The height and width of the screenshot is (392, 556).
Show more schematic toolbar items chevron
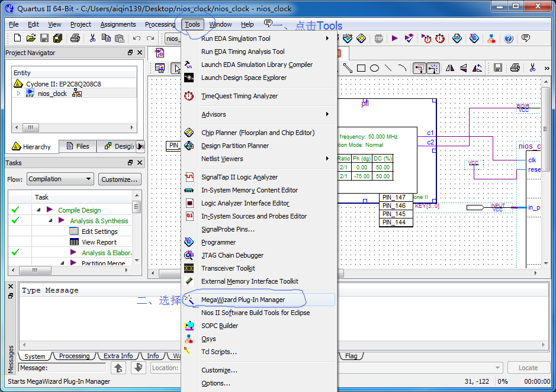click(x=547, y=68)
